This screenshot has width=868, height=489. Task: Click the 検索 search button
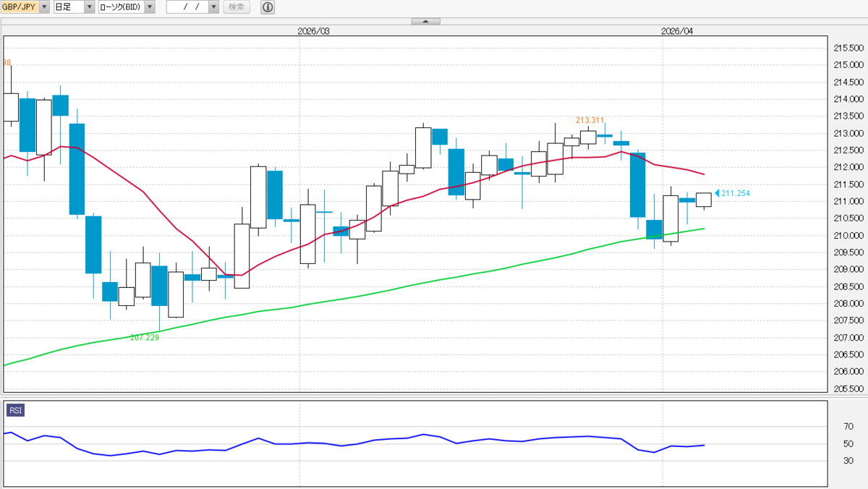pyautogui.click(x=237, y=7)
